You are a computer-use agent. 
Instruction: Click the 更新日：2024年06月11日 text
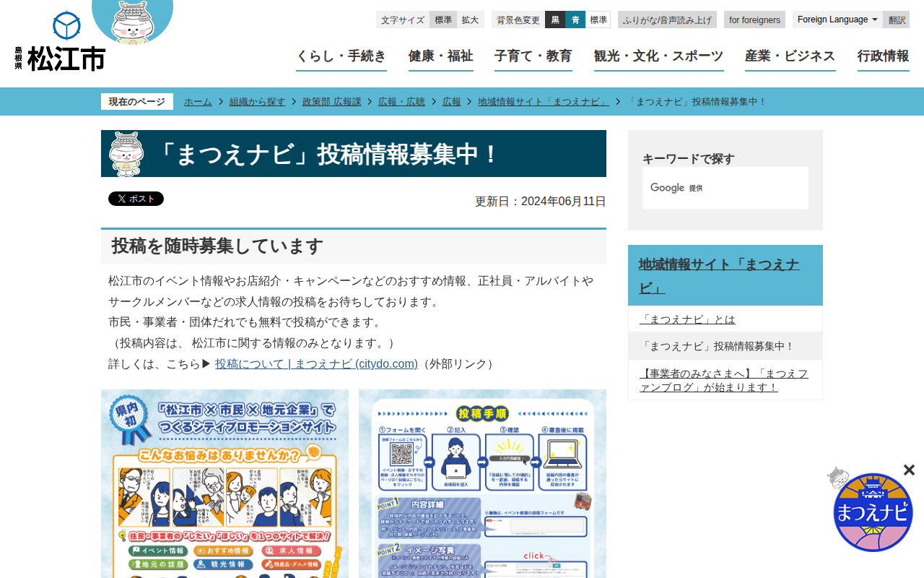click(541, 201)
